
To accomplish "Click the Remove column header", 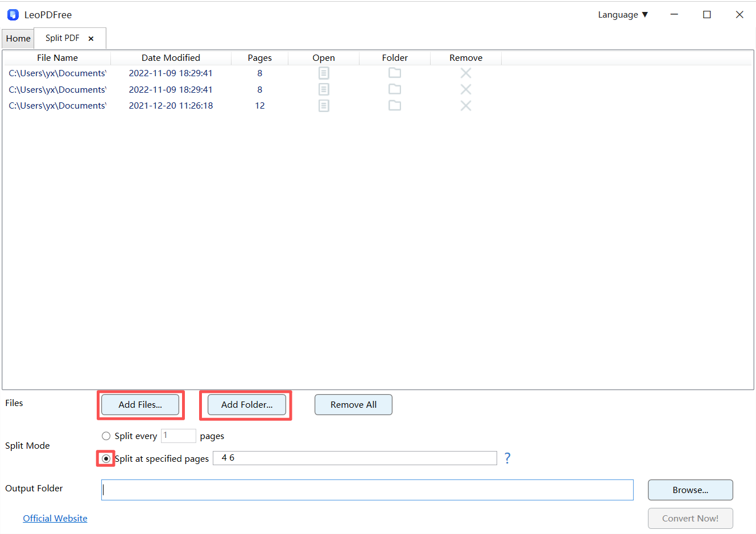I will tap(466, 58).
